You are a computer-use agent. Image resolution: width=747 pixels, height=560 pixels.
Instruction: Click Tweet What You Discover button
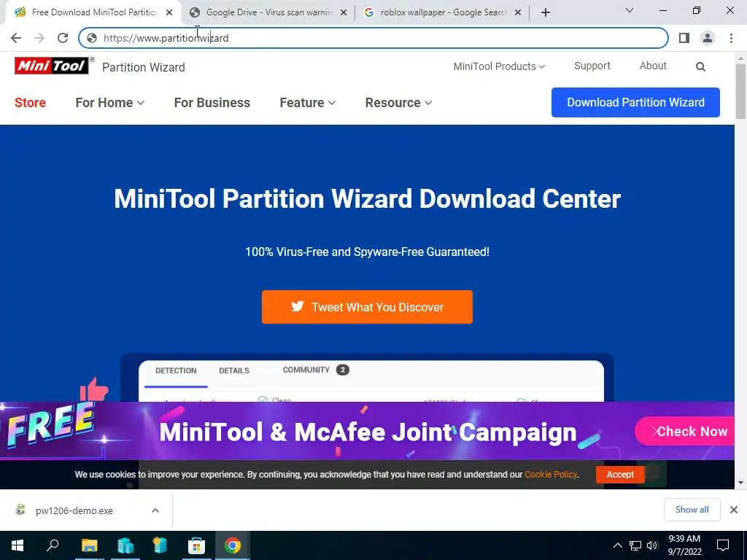point(367,307)
